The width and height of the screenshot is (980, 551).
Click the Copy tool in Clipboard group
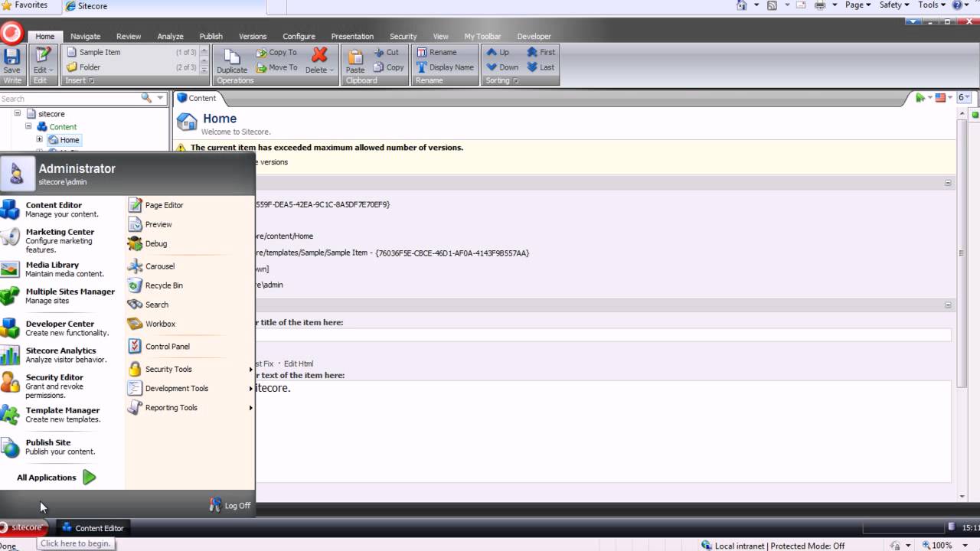[388, 67]
